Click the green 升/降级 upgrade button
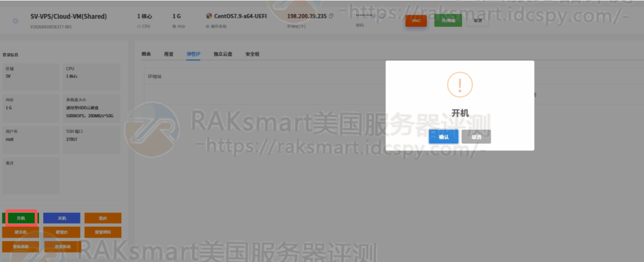 coord(448,21)
